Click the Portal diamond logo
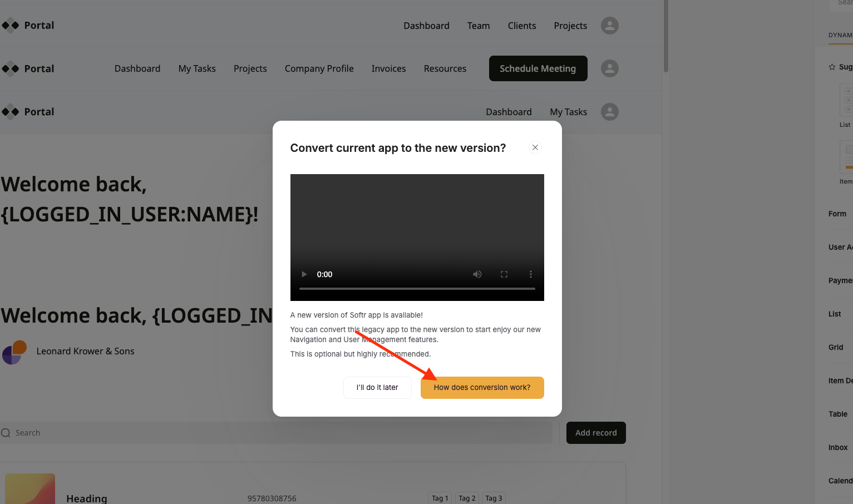Image resolution: width=853 pixels, height=504 pixels. [x=10, y=25]
